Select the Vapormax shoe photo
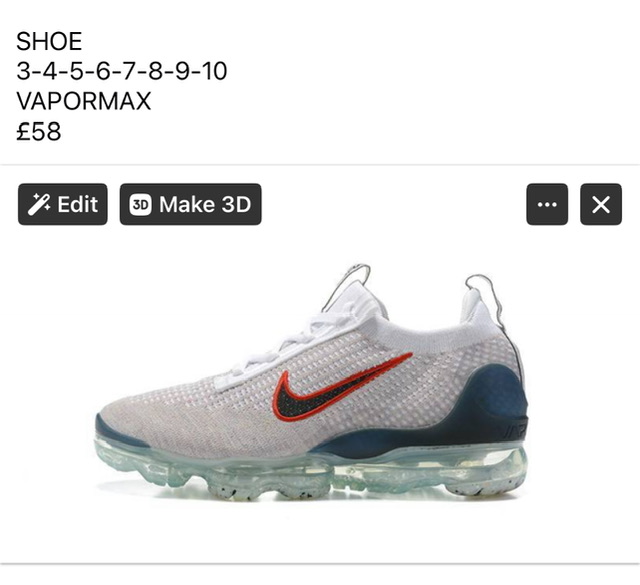This screenshot has width=640, height=585. [x=312, y=383]
